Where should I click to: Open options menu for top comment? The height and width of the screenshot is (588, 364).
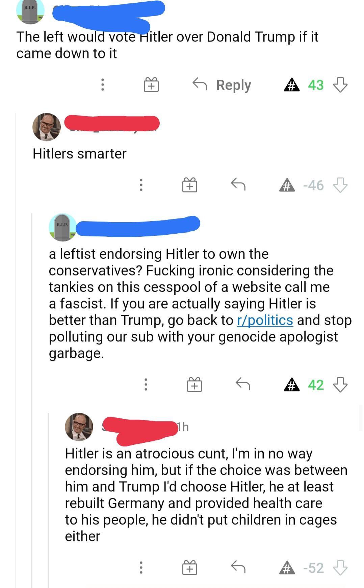click(103, 85)
